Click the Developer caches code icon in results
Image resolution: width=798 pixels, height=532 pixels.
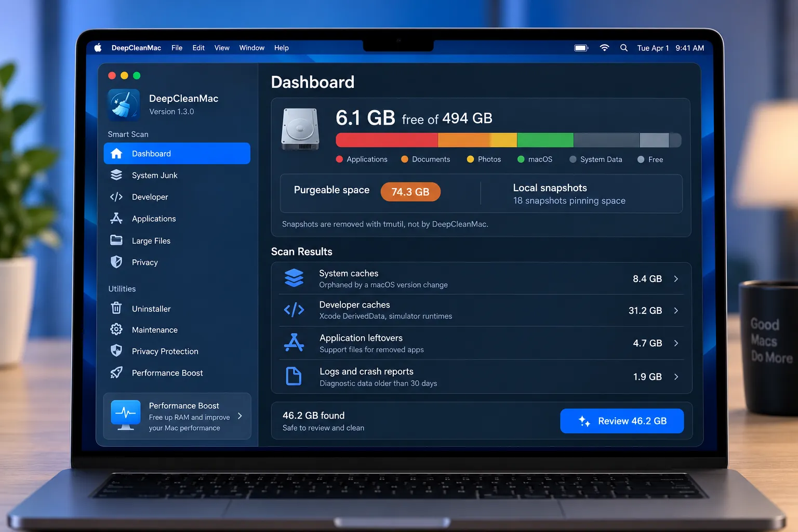(294, 310)
